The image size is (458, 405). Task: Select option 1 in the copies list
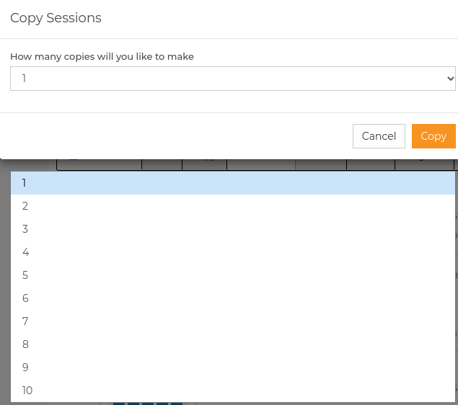point(233,183)
